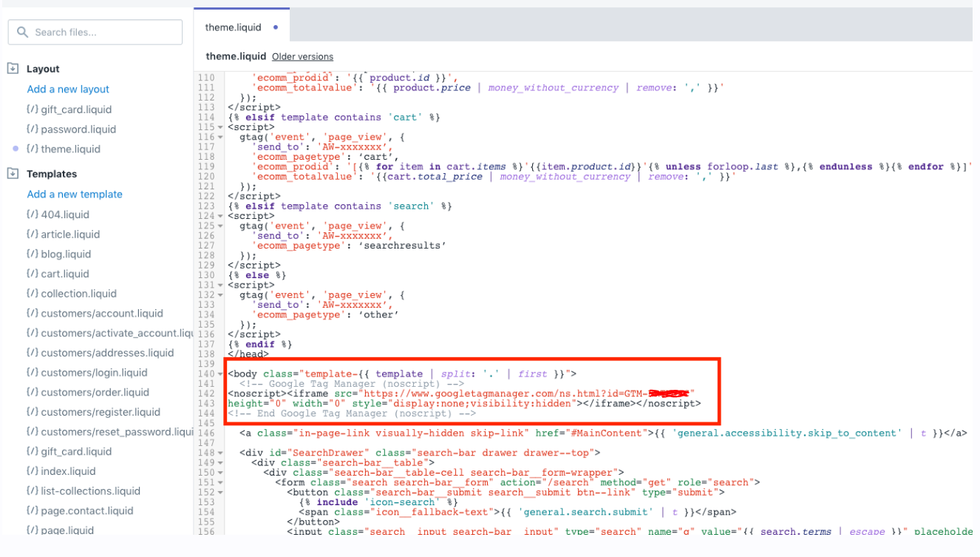This screenshot has height=557, width=980.
Task: Click the Add a new layout link
Action: tap(68, 89)
